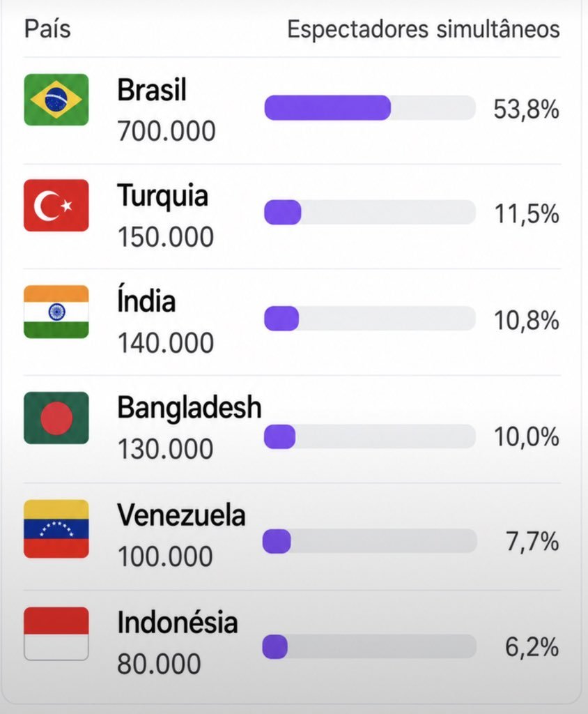Click the 53,8% percentage label
Image resolution: width=588 pixels, height=714 pixels.
[x=526, y=109]
